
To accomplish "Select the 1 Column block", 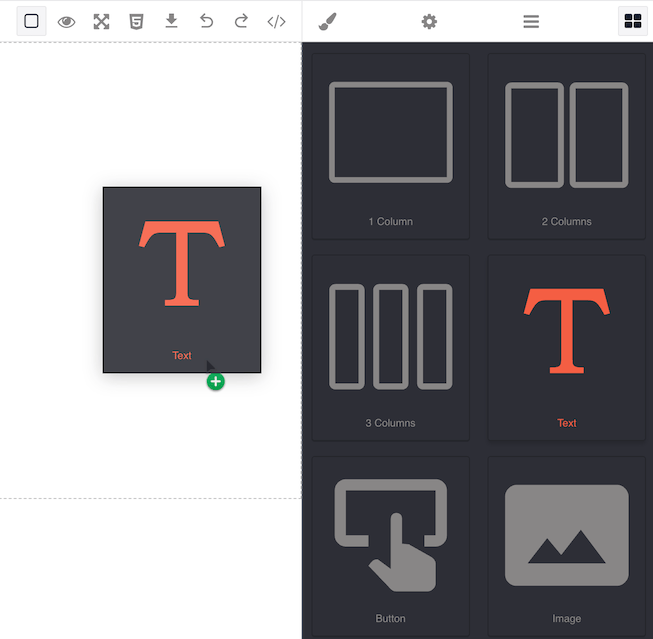I will pyautogui.click(x=391, y=146).
